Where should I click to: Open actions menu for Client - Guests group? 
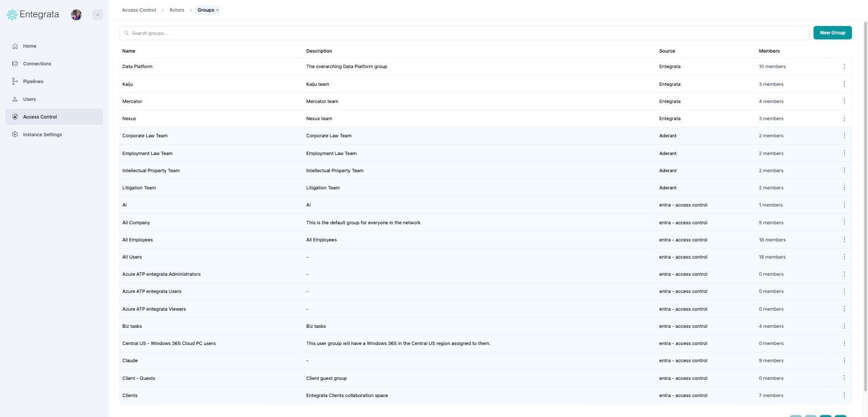pyautogui.click(x=844, y=378)
